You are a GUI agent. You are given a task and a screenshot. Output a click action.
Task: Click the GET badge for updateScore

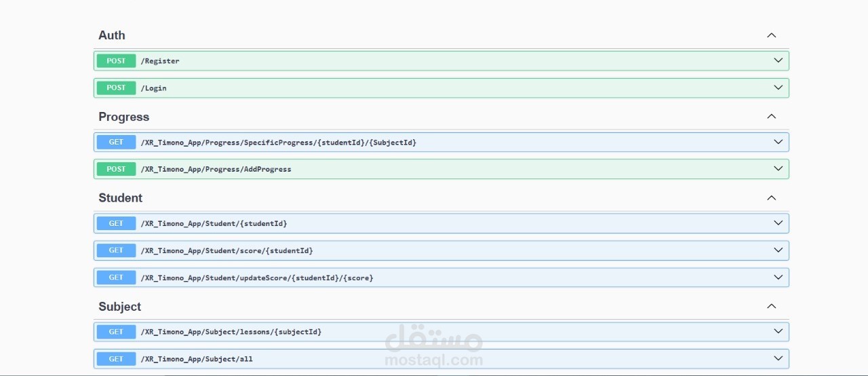pyautogui.click(x=116, y=278)
